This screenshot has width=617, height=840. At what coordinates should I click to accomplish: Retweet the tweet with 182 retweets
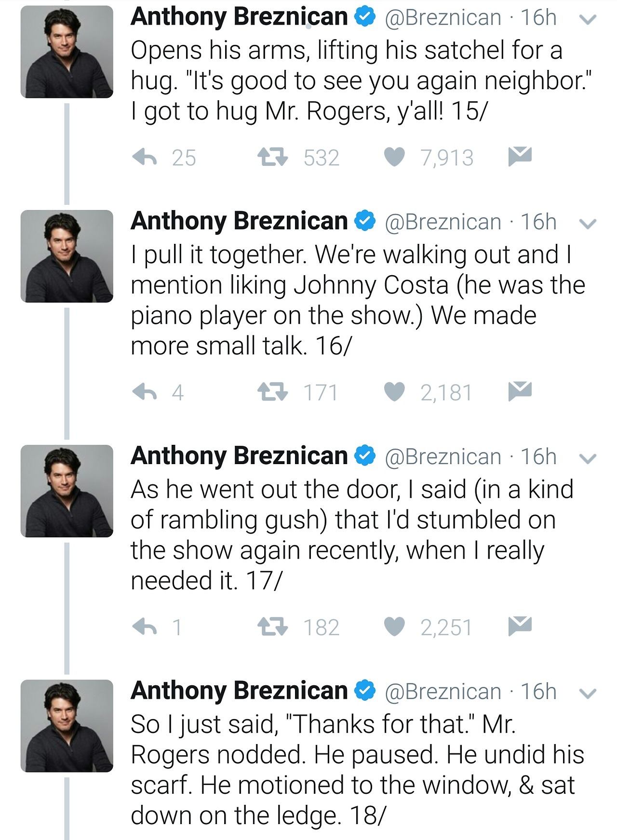[272, 626]
